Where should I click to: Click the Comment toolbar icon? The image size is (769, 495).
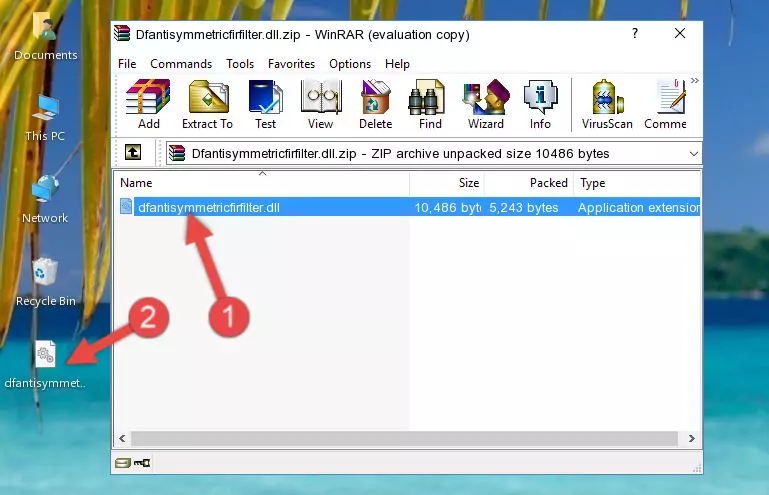pyautogui.click(x=665, y=104)
